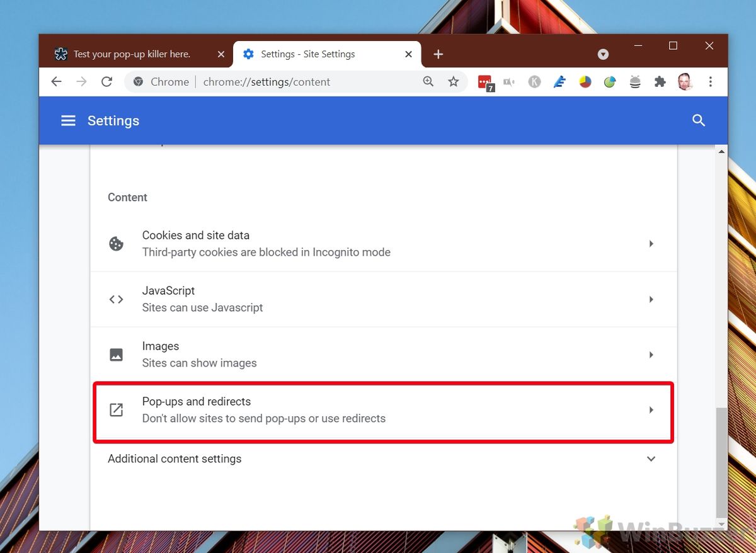Screen dimensions: 756x553
Task: Open the Extensions puzzle piece icon
Action: pos(660,82)
